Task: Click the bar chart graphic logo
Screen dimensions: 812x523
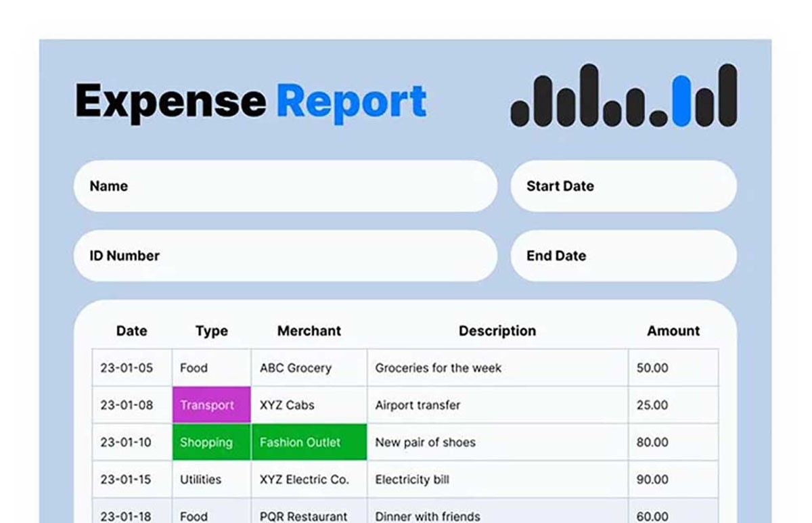Action: (x=623, y=95)
